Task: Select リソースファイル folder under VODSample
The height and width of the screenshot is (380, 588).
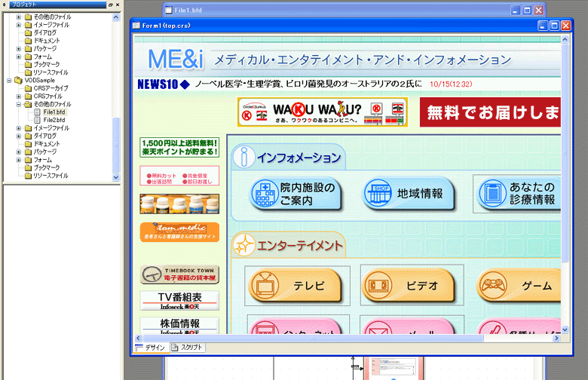Action: click(51, 176)
